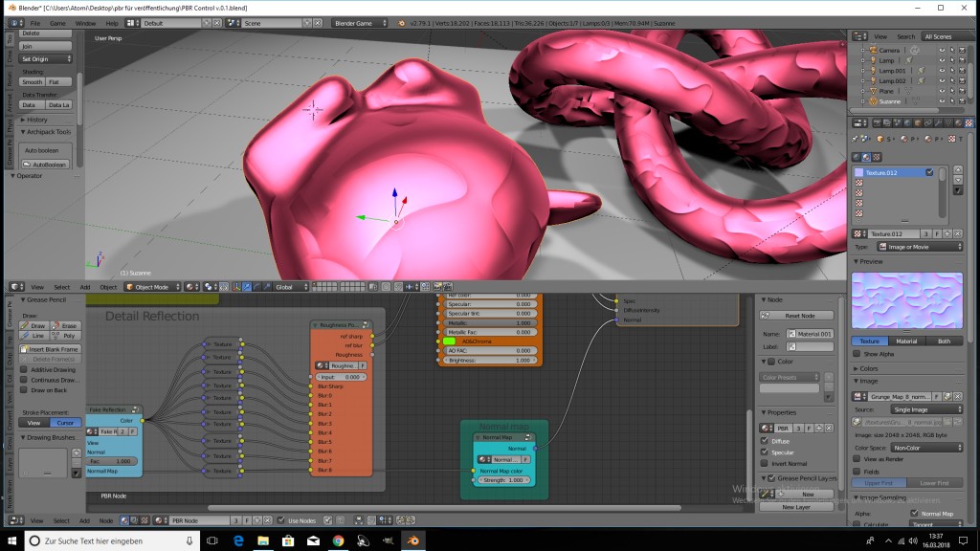Click the camera icon next to Camera in Outliner
980x551 pixels.
pos(873,50)
